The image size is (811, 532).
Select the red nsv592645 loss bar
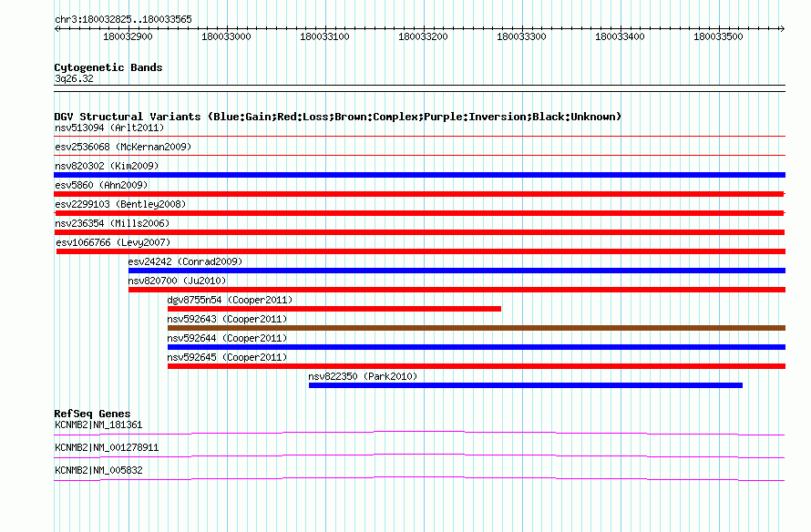pos(477,366)
